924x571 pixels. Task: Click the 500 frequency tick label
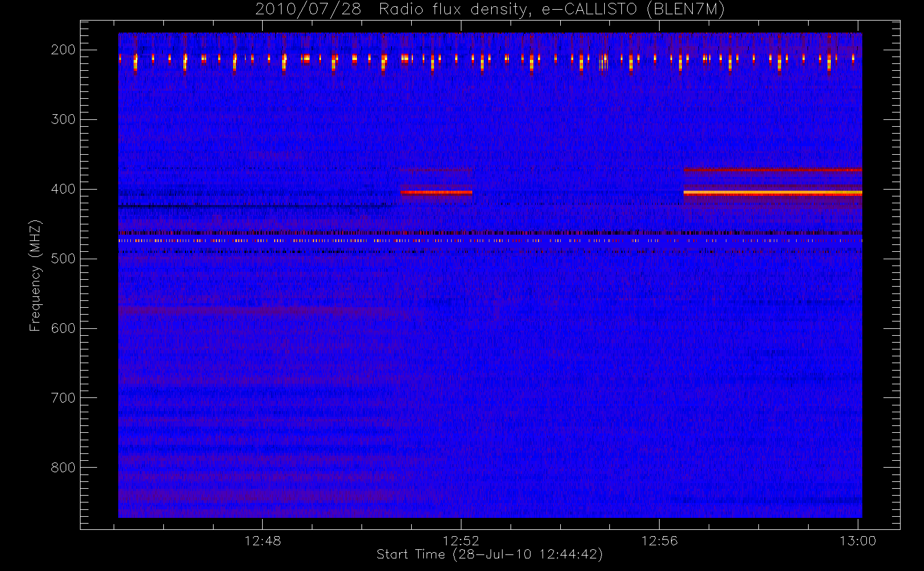coord(63,259)
